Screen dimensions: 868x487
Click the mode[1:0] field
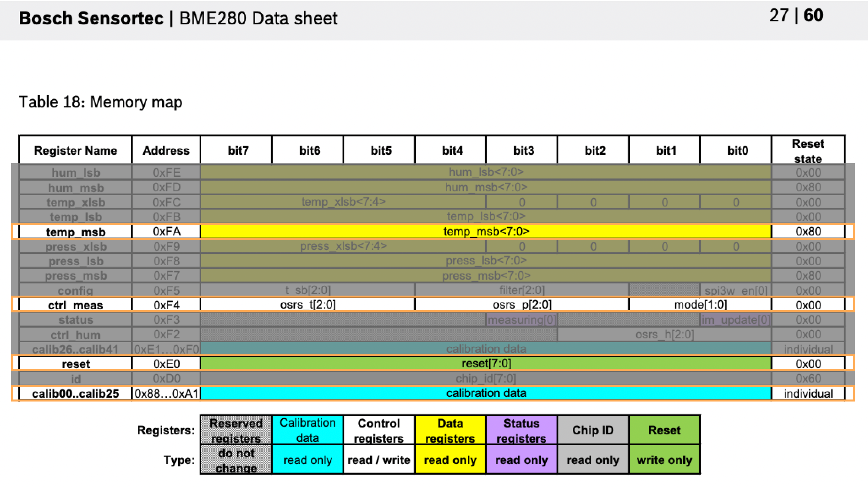[x=700, y=305]
